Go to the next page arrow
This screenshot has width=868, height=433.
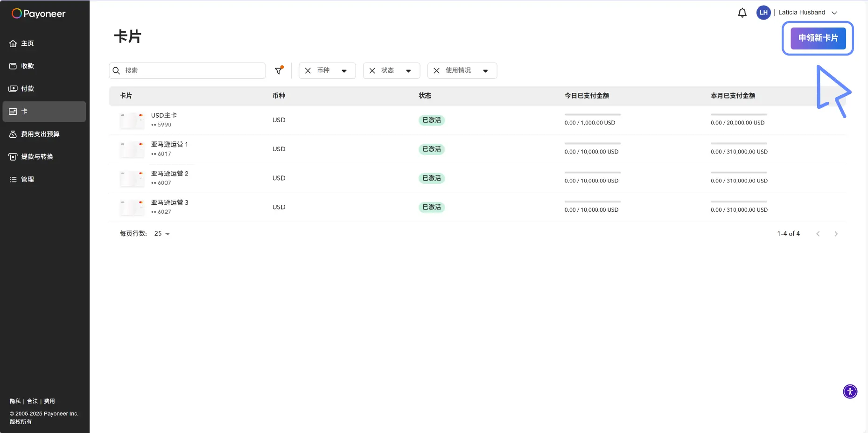(x=836, y=234)
